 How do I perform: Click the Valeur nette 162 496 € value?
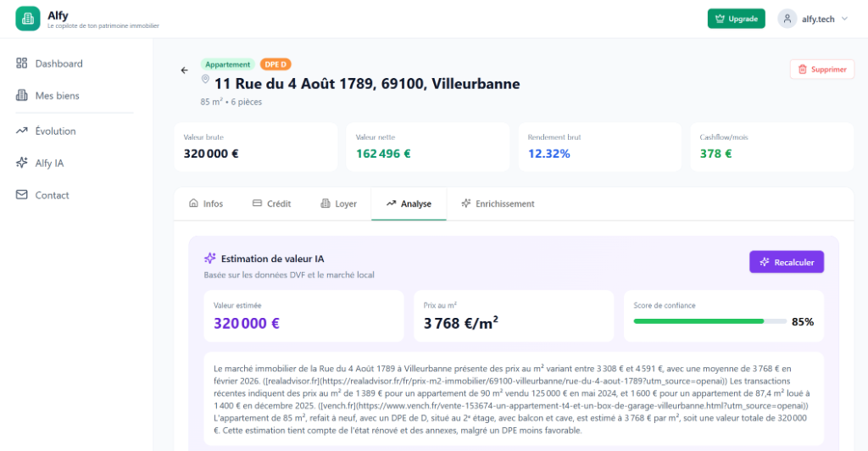(383, 153)
